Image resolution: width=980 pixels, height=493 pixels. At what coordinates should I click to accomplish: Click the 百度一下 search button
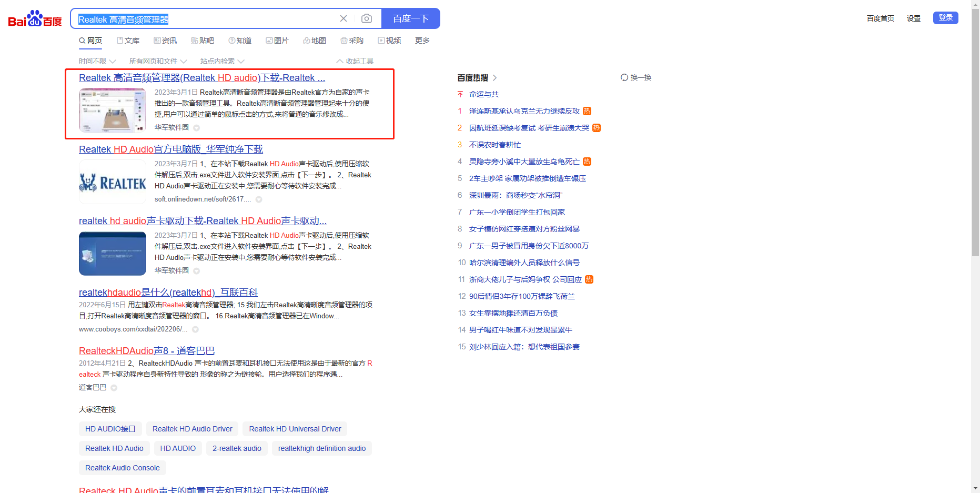(x=411, y=19)
